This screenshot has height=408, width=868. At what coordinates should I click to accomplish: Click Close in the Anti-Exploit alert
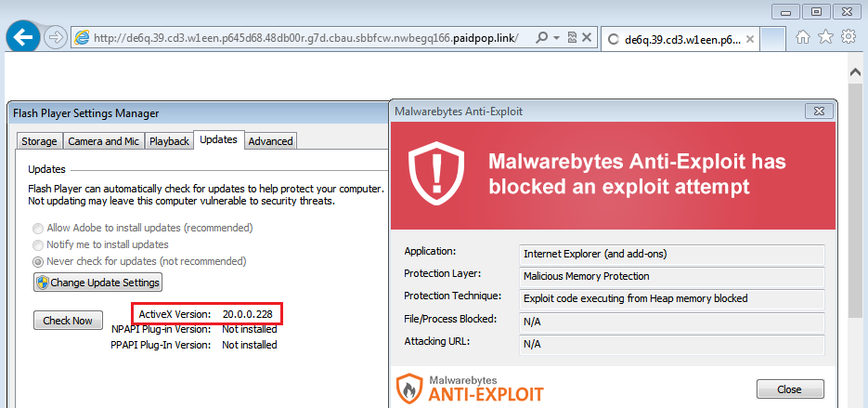790,388
